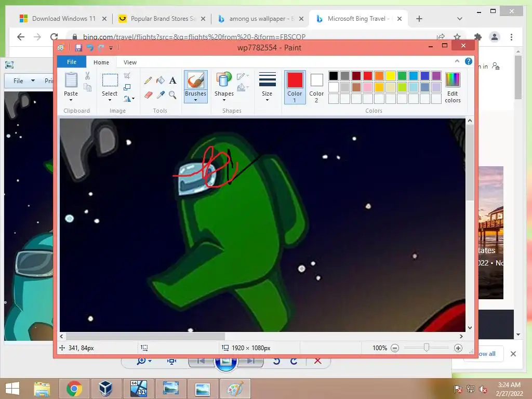The width and height of the screenshot is (532, 399).
Task: Open the File menu in Paint
Action: pos(72,62)
